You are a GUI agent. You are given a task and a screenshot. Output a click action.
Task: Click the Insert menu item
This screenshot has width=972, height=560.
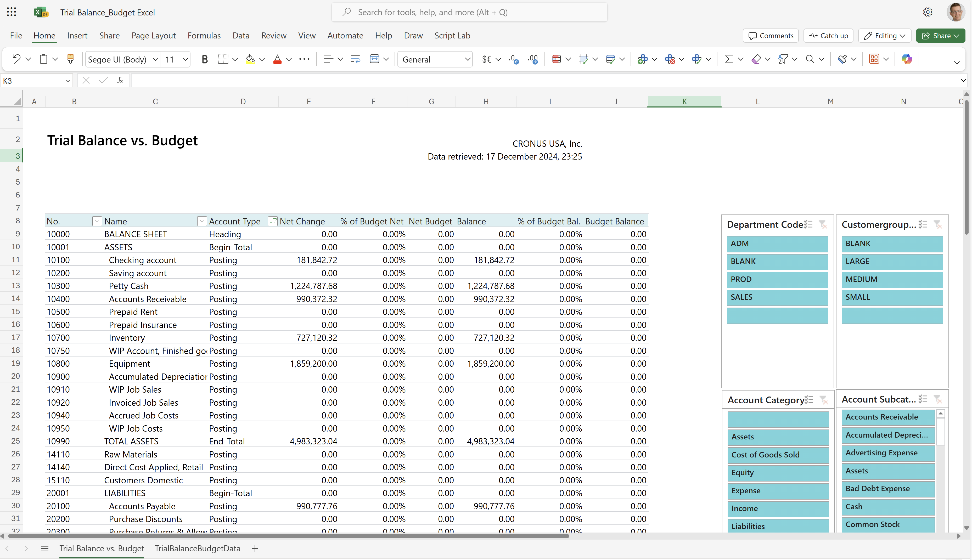76,35
